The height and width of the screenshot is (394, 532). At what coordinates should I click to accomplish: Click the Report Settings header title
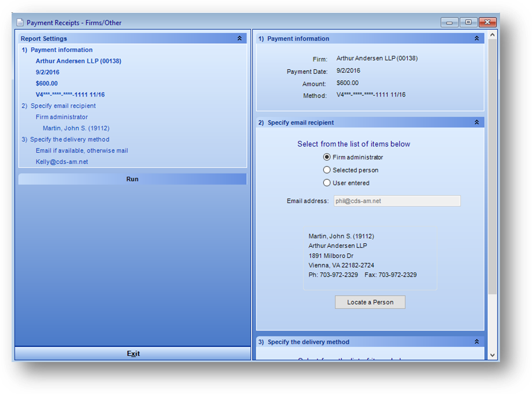(44, 38)
